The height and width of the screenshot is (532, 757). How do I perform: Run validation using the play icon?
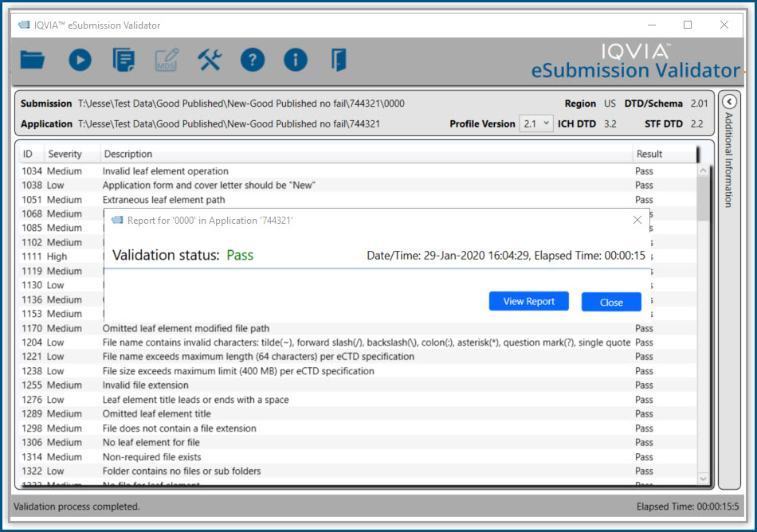coord(78,60)
